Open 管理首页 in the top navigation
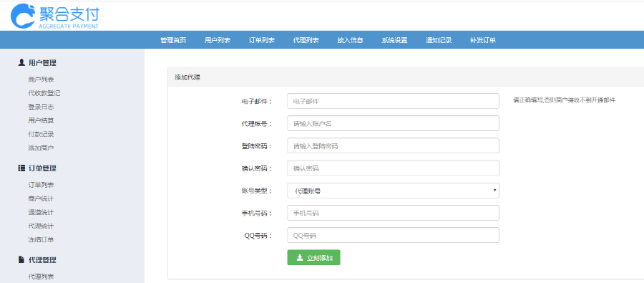This screenshot has width=644, height=283. click(173, 40)
